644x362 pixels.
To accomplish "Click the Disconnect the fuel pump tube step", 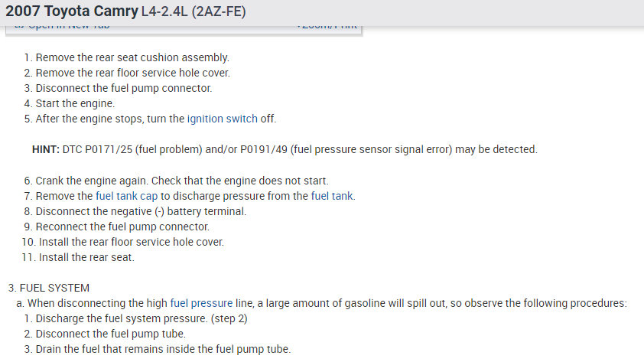I will 110,334.
